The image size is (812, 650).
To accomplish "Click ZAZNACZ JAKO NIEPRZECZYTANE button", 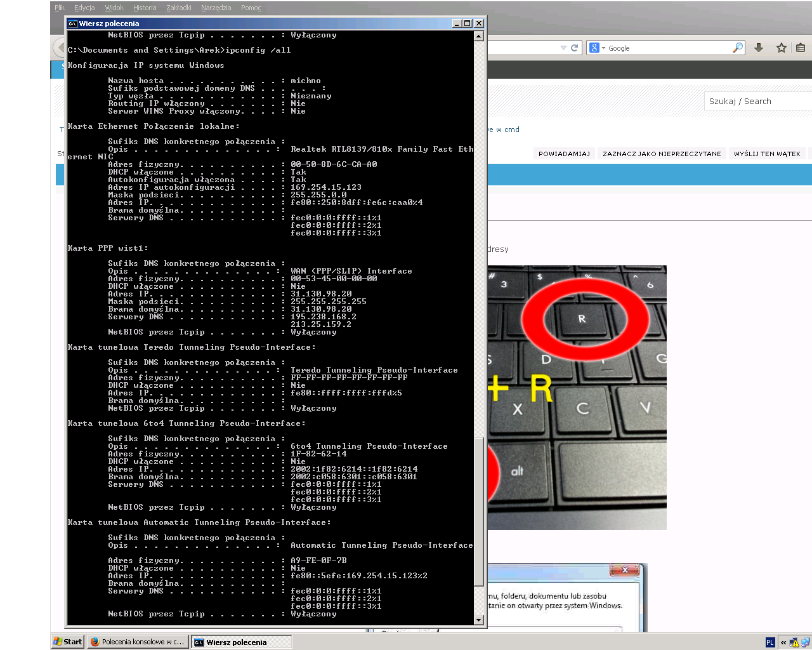I will point(662,154).
